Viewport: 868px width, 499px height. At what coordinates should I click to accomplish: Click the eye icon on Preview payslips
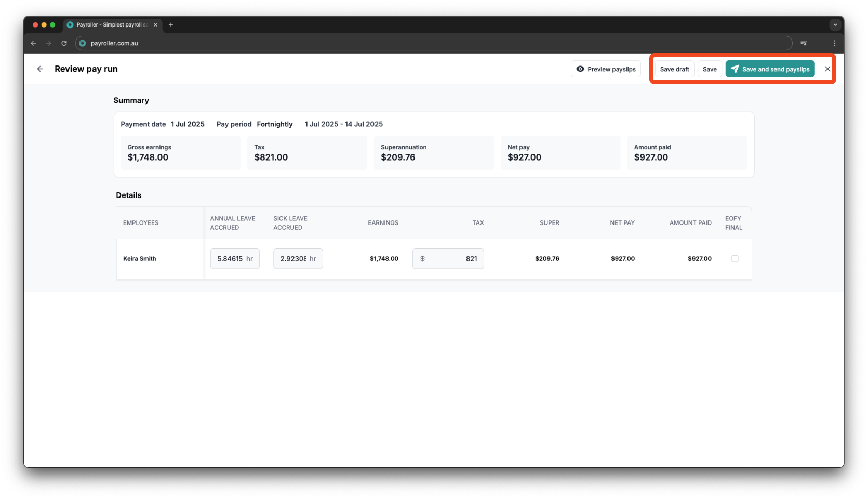pyautogui.click(x=580, y=69)
